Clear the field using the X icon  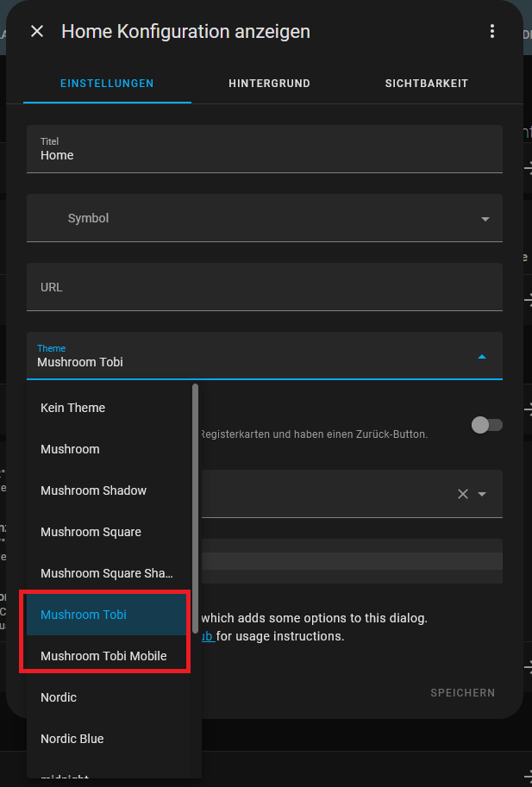(463, 494)
